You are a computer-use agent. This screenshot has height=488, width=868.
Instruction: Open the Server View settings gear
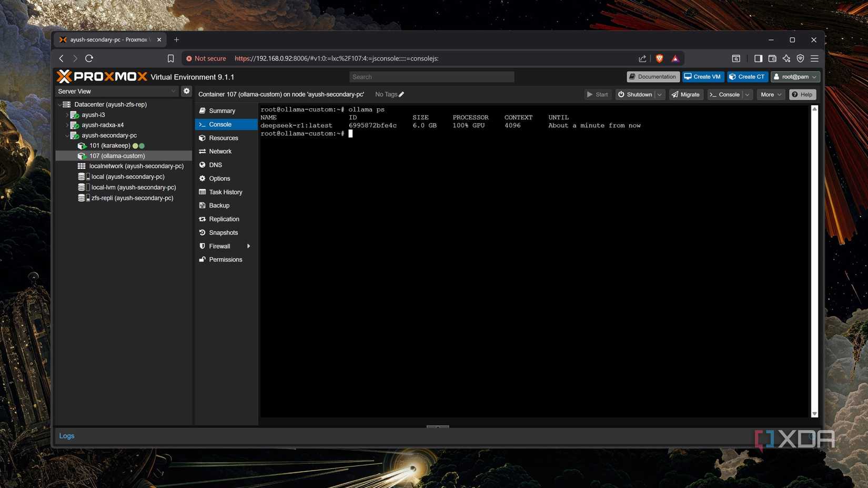point(186,91)
